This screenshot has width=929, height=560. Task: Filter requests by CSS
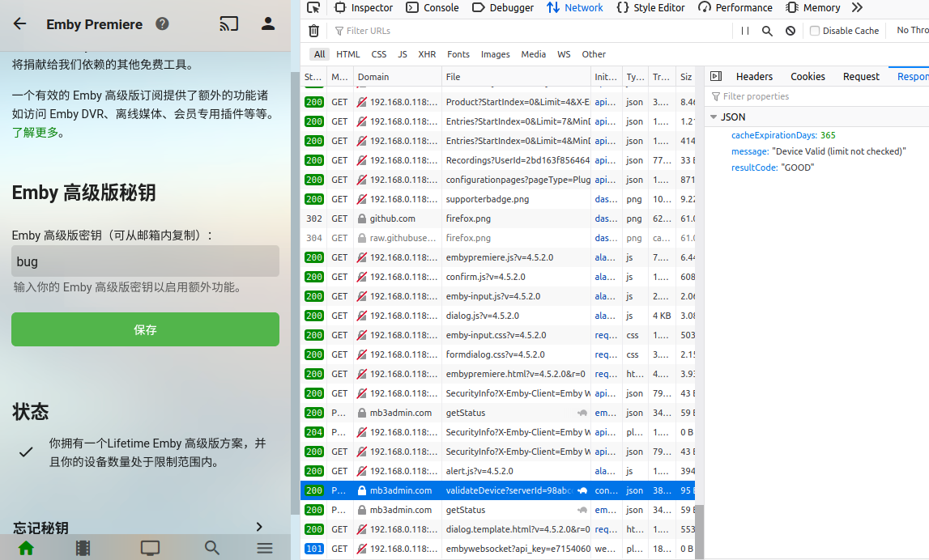pos(378,54)
